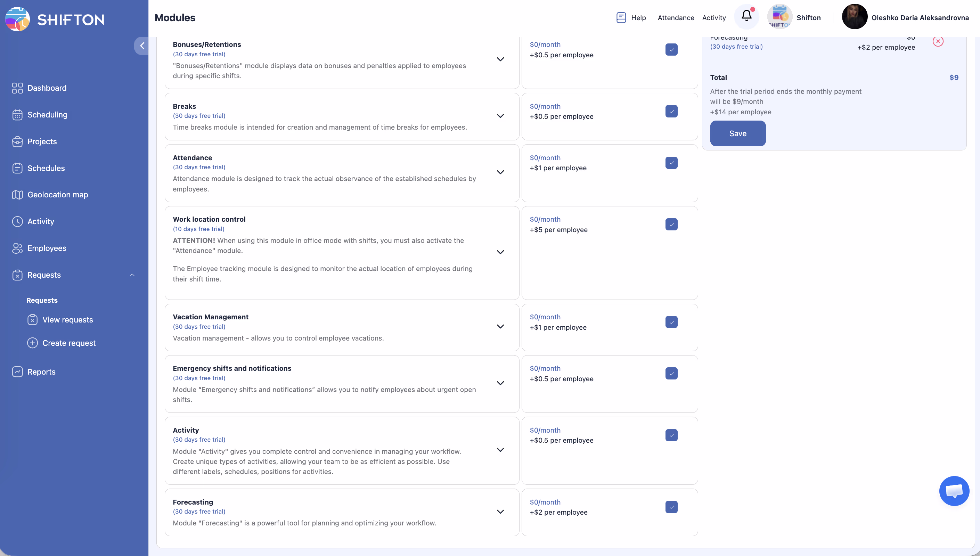Uncheck the Work location control checkbox
The width and height of the screenshot is (980, 556).
click(671, 224)
